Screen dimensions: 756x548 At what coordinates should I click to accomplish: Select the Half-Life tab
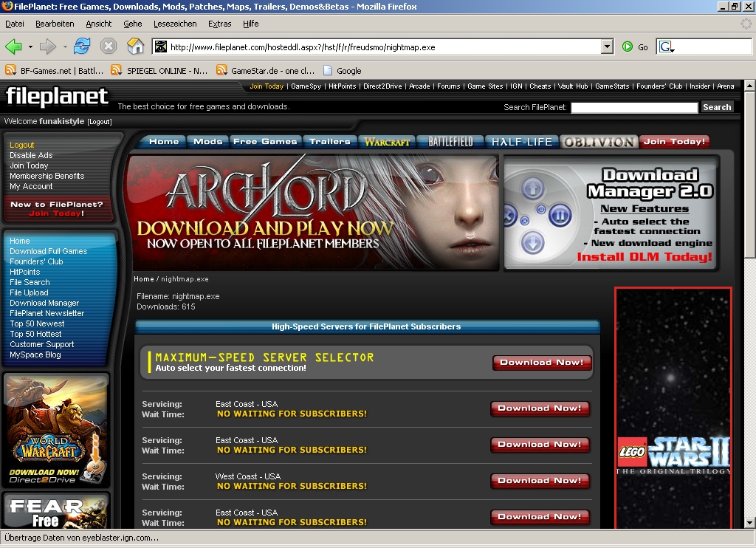coord(521,142)
